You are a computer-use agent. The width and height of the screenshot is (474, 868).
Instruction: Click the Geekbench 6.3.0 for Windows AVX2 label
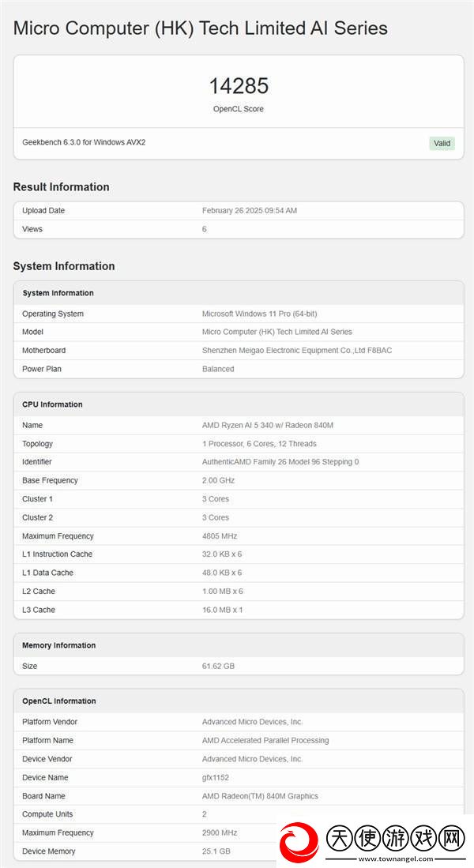85,142
